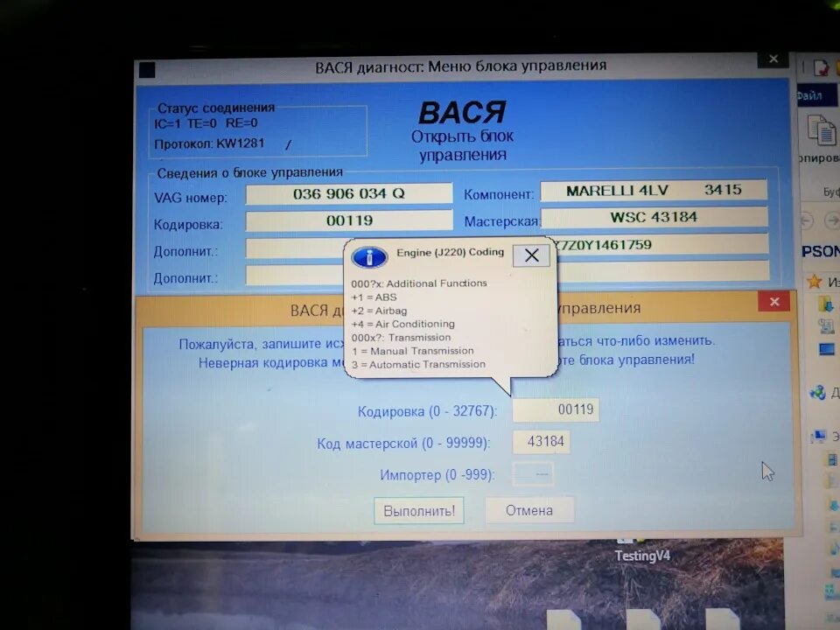Click the This PC computer icon in the Explorer sidebar
The width and height of the screenshot is (840, 630).
click(818, 437)
